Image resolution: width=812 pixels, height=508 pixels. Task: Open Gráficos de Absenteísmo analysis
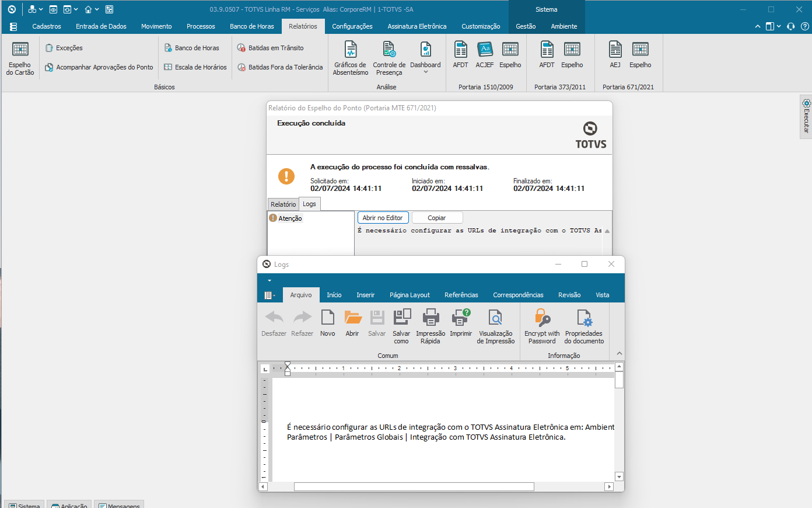350,59
